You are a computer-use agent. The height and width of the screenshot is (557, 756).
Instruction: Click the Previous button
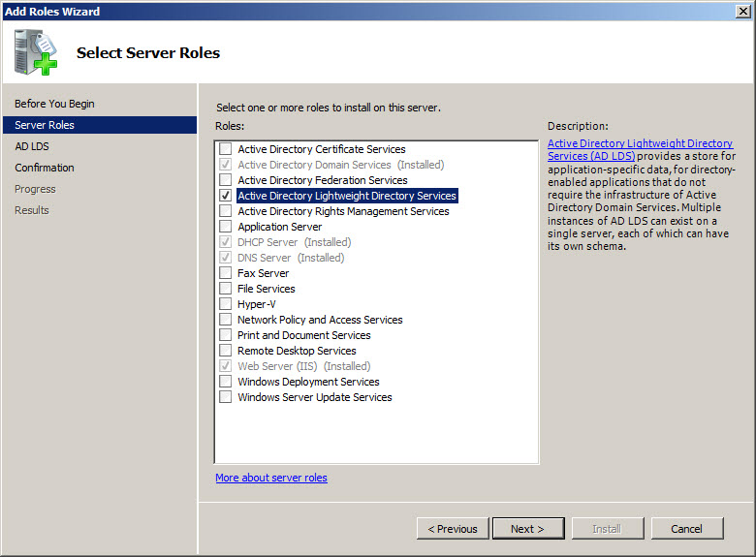453,529
